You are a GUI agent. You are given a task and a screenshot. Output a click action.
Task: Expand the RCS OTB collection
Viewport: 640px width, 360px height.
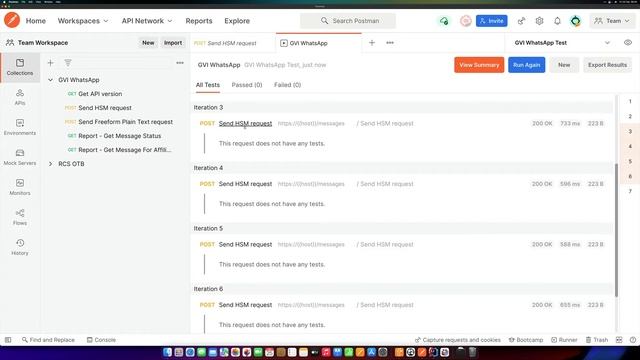click(50, 164)
